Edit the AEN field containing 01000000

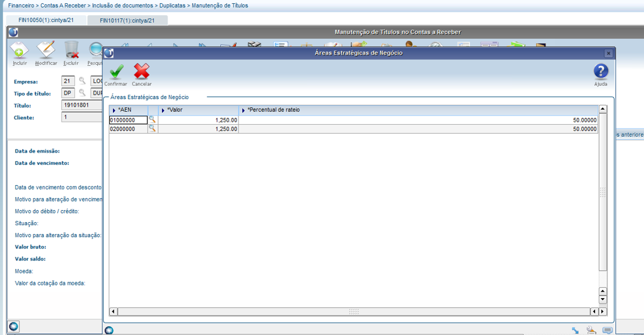coord(128,120)
